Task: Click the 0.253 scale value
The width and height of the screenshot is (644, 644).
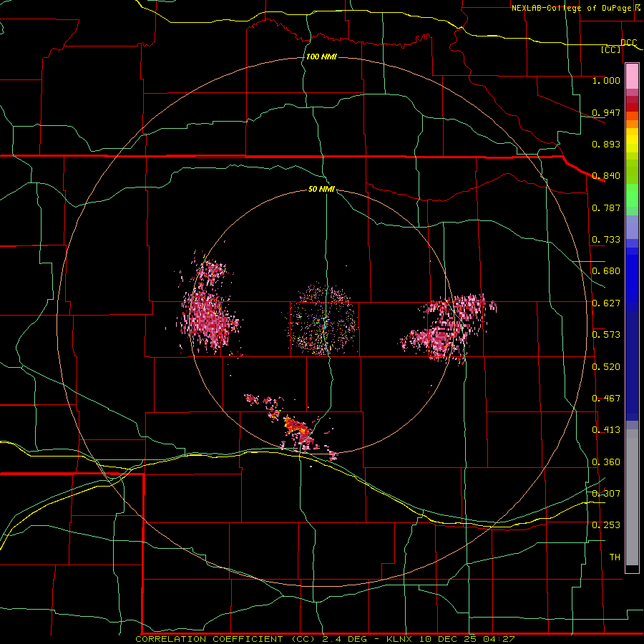Action: tap(606, 525)
